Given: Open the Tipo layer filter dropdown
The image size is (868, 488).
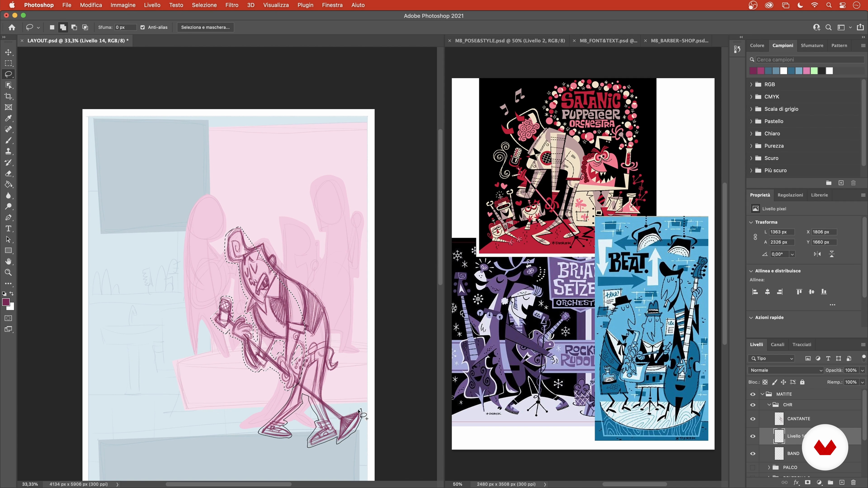Looking at the screenshot, I should 771,358.
